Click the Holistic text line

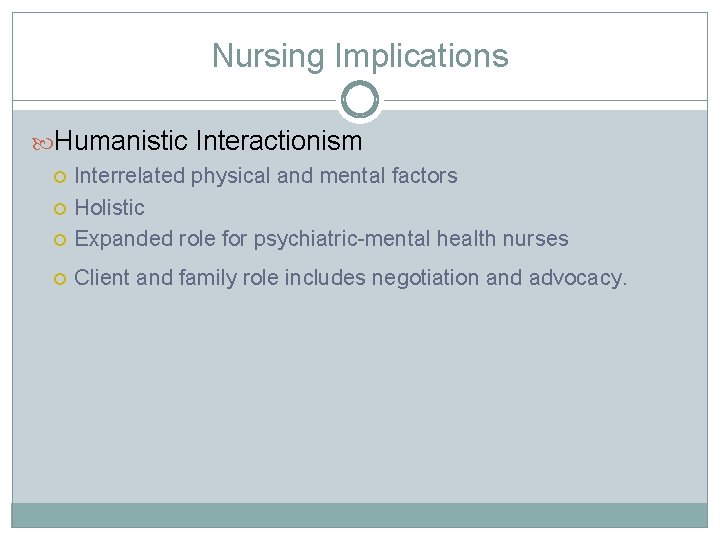(x=110, y=208)
